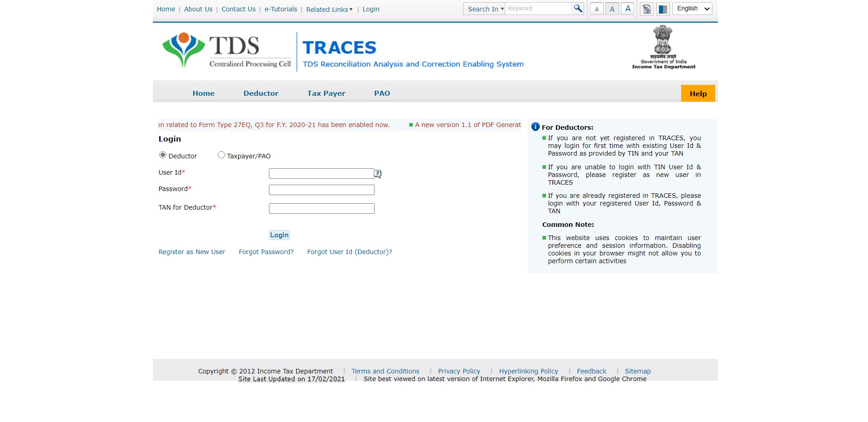Select the largest font size A button
The height and width of the screenshot is (422, 868).
click(x=628, y=9)
